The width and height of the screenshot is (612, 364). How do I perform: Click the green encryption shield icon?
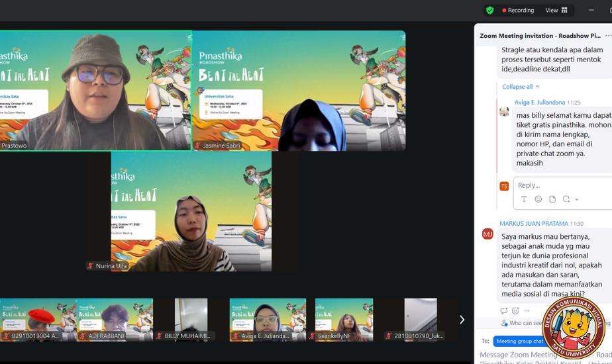tap(489, 10)
